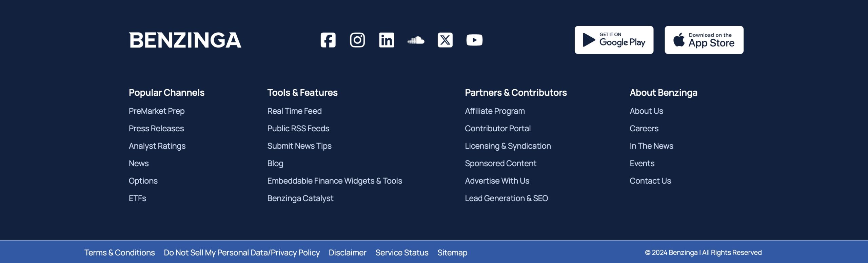Click Advertise With Us

pyautogui.click(x=497, y=181)
